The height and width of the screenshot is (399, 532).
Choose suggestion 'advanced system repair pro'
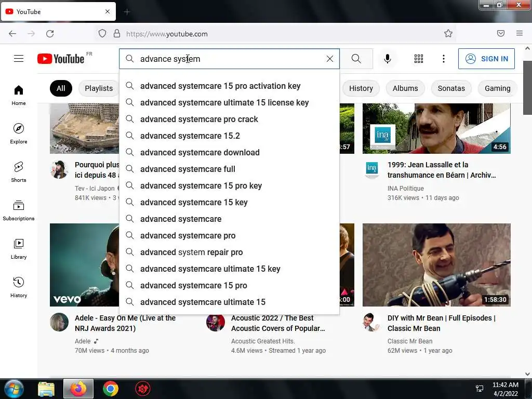[x=229, y=252]
